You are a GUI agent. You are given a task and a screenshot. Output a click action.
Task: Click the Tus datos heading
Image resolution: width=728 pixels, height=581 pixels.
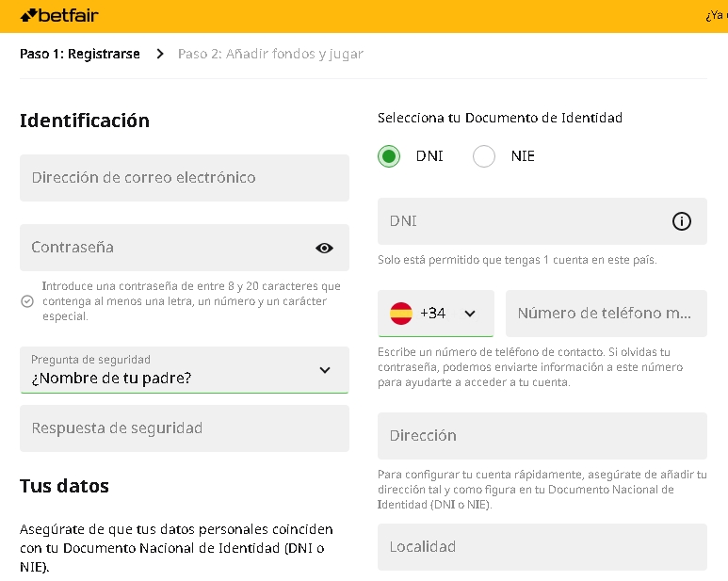65,486
